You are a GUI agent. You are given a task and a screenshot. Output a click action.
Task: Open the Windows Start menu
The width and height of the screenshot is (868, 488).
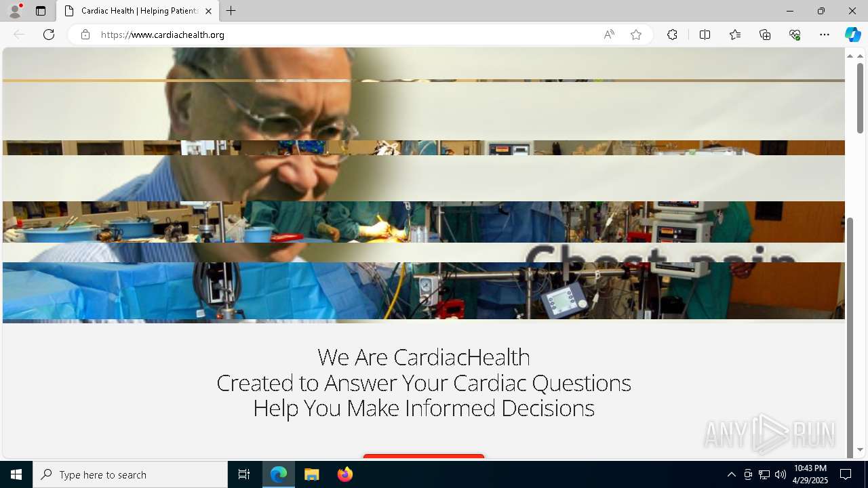pos(16,474)
